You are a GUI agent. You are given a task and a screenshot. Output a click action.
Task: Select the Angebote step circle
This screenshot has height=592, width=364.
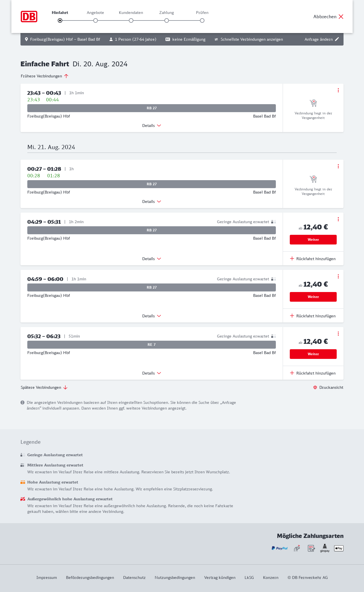tap(96, 20)
